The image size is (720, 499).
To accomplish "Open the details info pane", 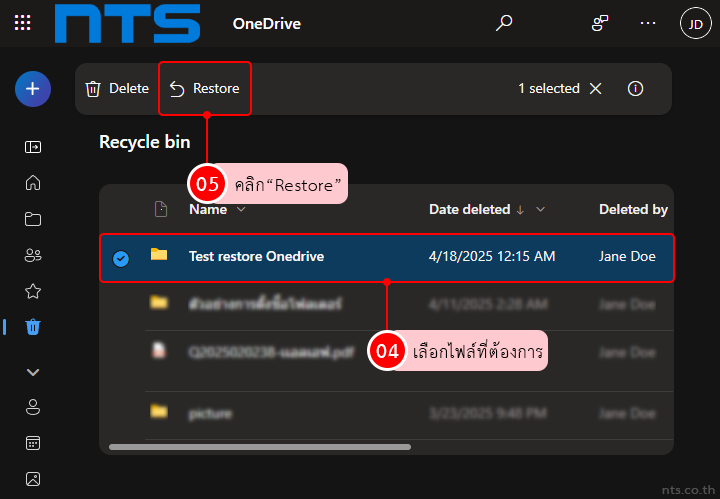I will [636, 88].
